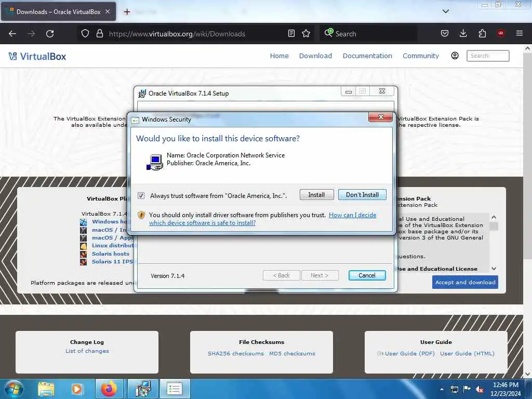Select the Downloads – Oracle VirtualBox tab
532x399 pixels.
tap(58, 11)
